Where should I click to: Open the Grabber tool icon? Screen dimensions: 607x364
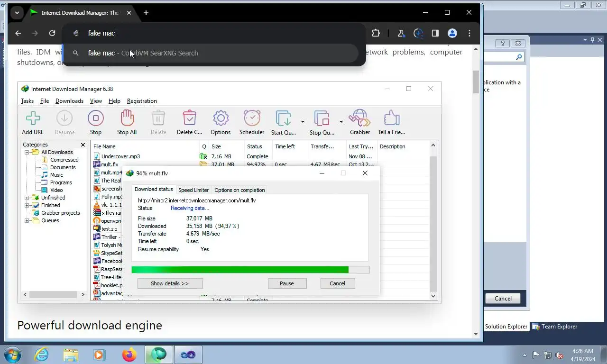click(359, 118)
